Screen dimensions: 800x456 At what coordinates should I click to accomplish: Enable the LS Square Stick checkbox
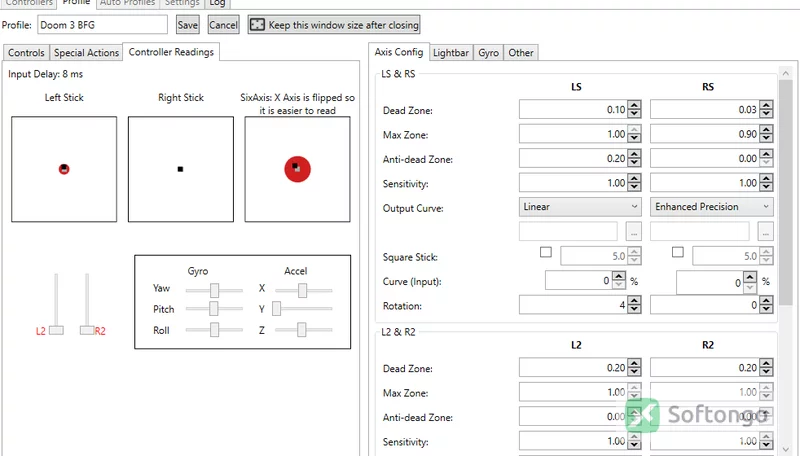coord(545,252)
